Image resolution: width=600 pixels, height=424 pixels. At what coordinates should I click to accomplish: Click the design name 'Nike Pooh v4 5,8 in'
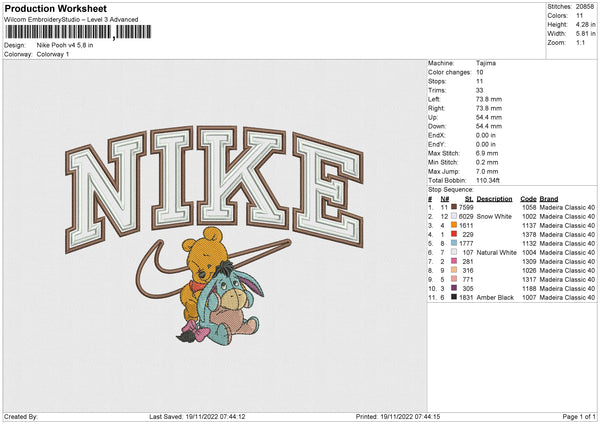(65, 45)
